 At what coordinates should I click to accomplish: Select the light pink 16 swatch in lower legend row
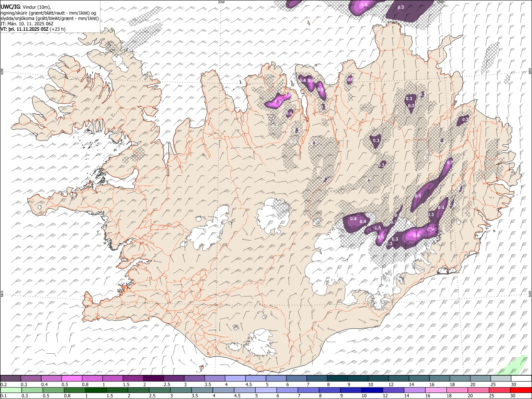436,390
